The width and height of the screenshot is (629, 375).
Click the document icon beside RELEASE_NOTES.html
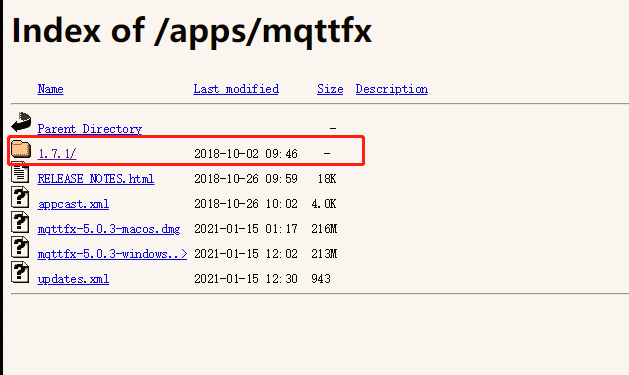click(20, 172)
